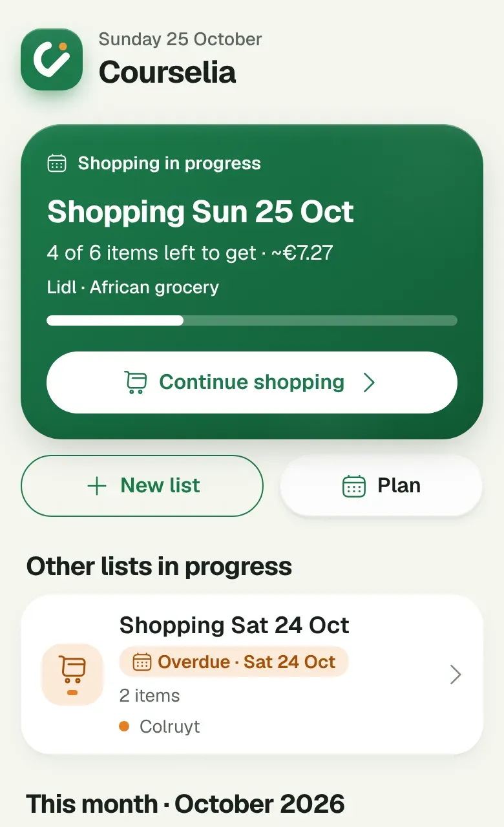Image resolution: width=504 pixels, height=827 pixels.
Task: Create a New list
Action: point(142,486)
